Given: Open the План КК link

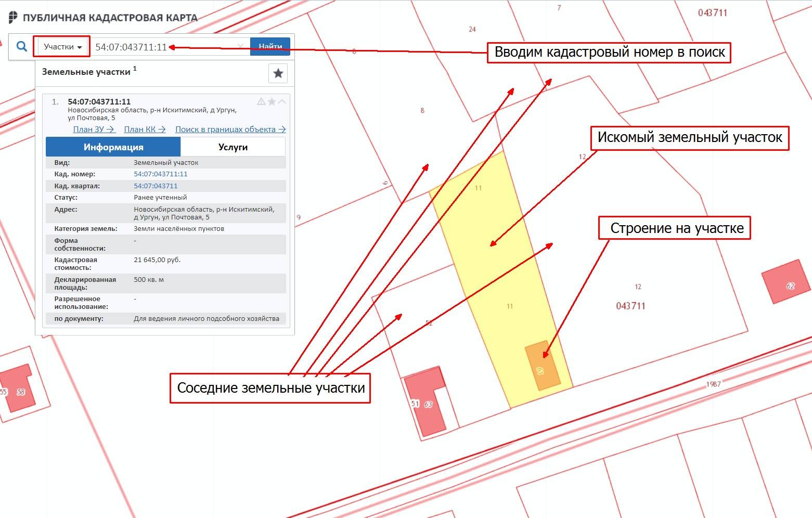Looking at the screenshot, I should (145, 129).
